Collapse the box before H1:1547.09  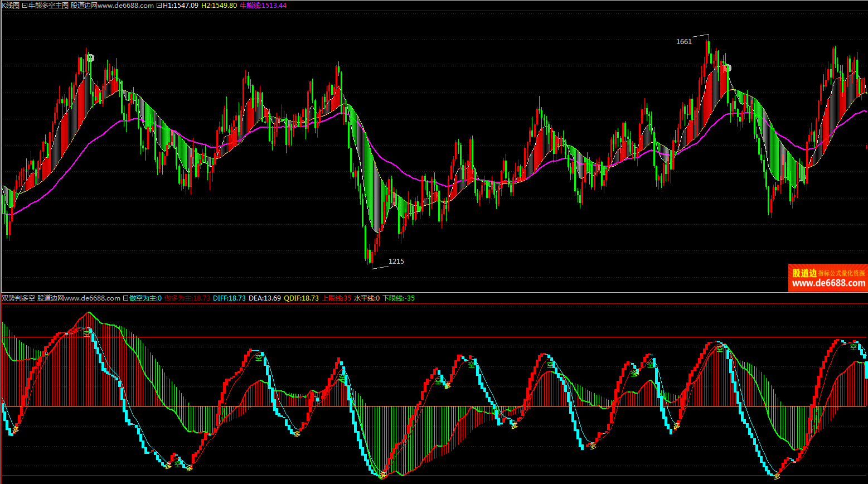[159, 5]
